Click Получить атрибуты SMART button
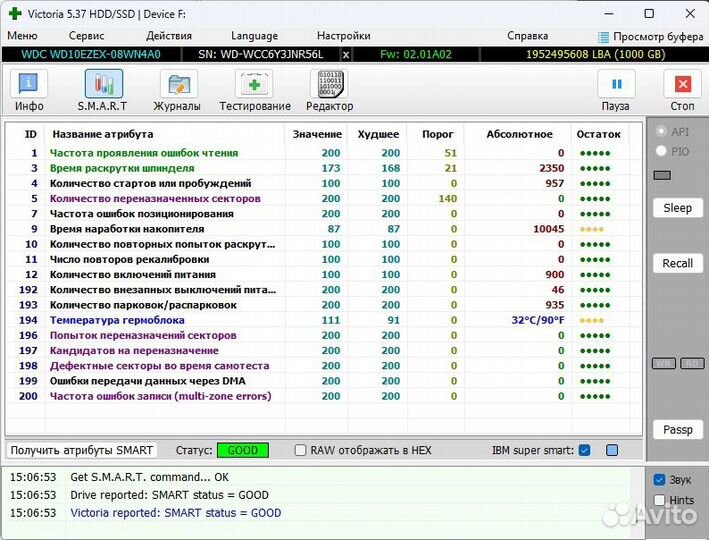The height and width of the screenshot is (540, 709). pyautogui.click(x=82, y=451)
